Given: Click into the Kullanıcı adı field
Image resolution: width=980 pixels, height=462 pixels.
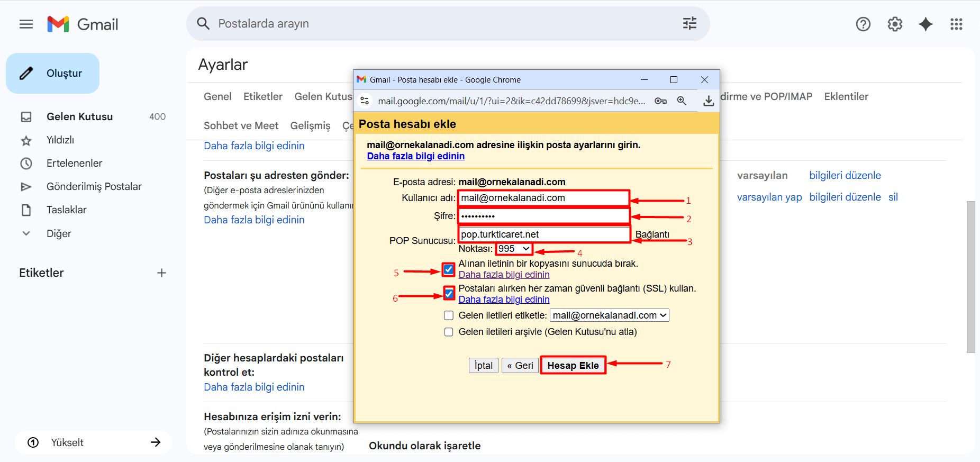Looking at the screenshot, I should [543, 198].
